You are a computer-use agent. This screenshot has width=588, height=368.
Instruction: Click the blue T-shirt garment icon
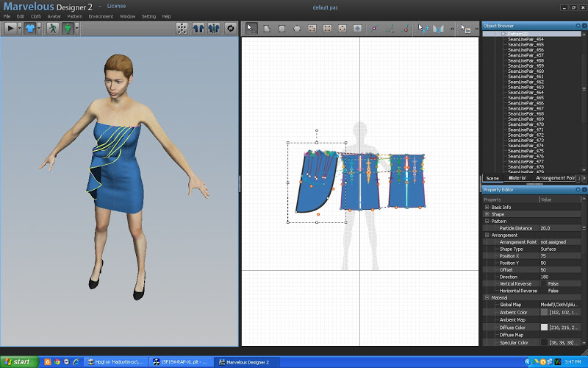tap(30, 28)
